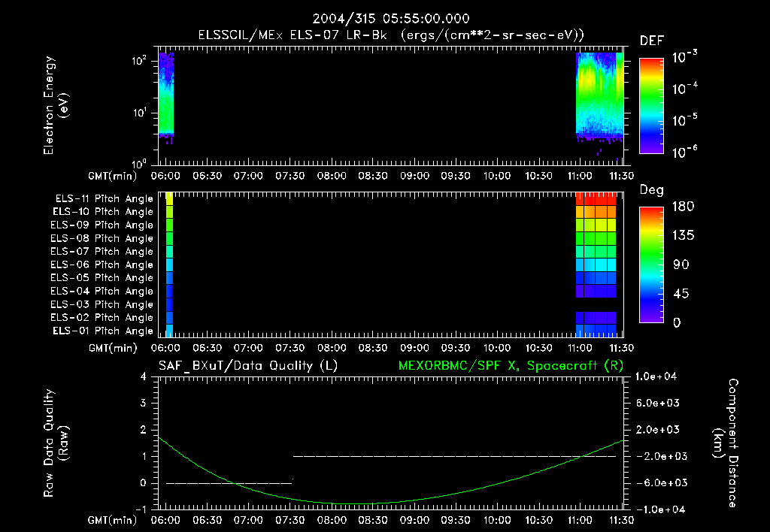
Task: Click the 6.0e+03 tick on the distance axis
Action: point(658,404)
